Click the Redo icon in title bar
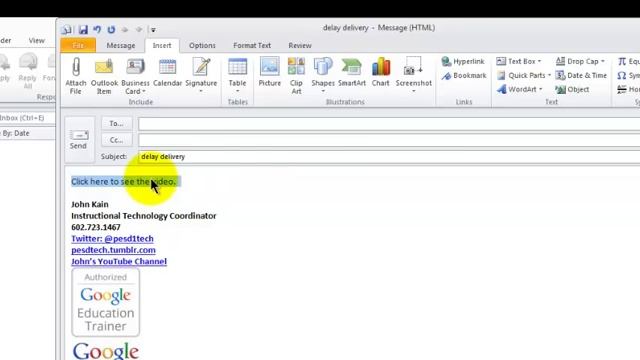Image resolution: width=640 pixels, height=360 pixels. (x=111, y=29)
